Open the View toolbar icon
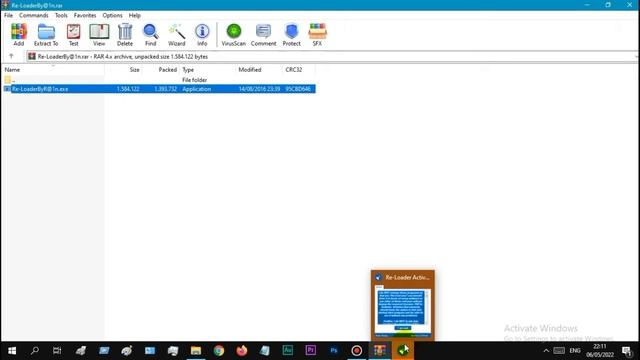Image resolution: width=640 pixels, height=360 pixels. click(99, 35)
